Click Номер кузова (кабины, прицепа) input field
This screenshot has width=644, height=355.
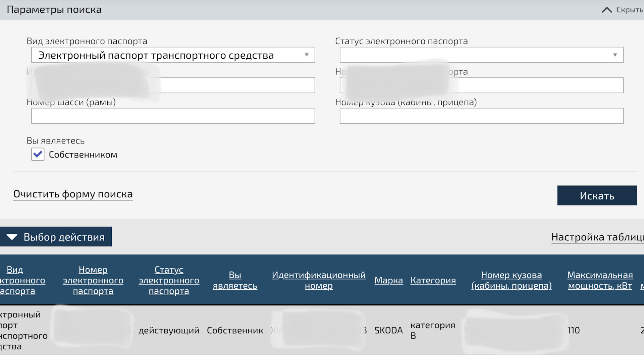481,116
